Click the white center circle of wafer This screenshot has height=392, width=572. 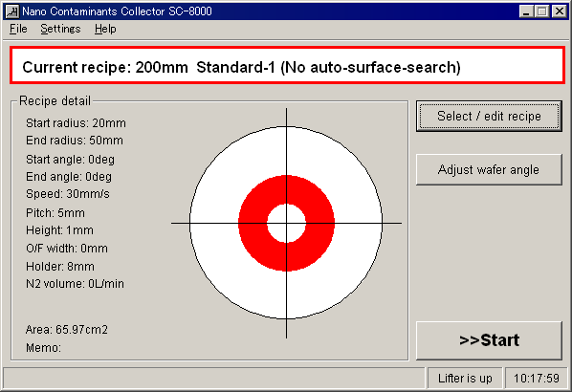(286, 223)
